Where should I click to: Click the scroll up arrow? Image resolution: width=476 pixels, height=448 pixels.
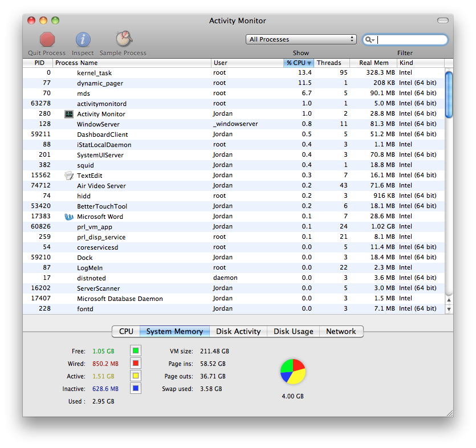coord(449,300)
